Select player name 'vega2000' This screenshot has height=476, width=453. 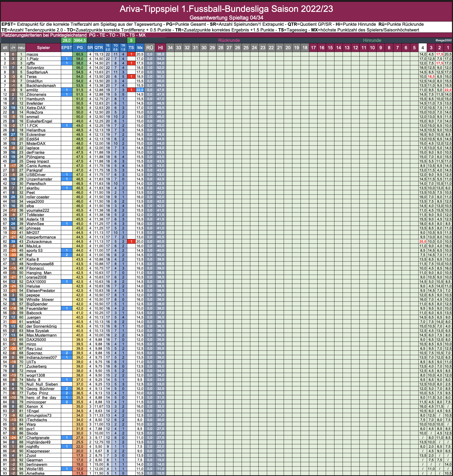click(35, 201)
